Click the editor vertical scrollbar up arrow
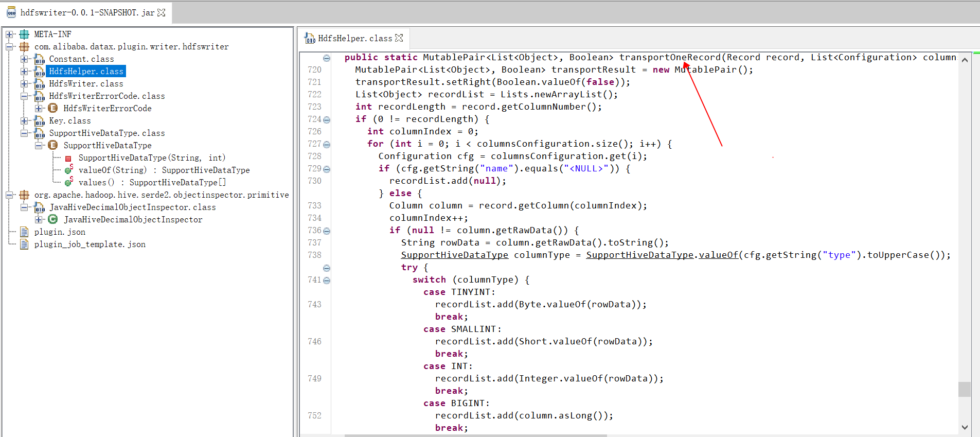 click(965, 60)
